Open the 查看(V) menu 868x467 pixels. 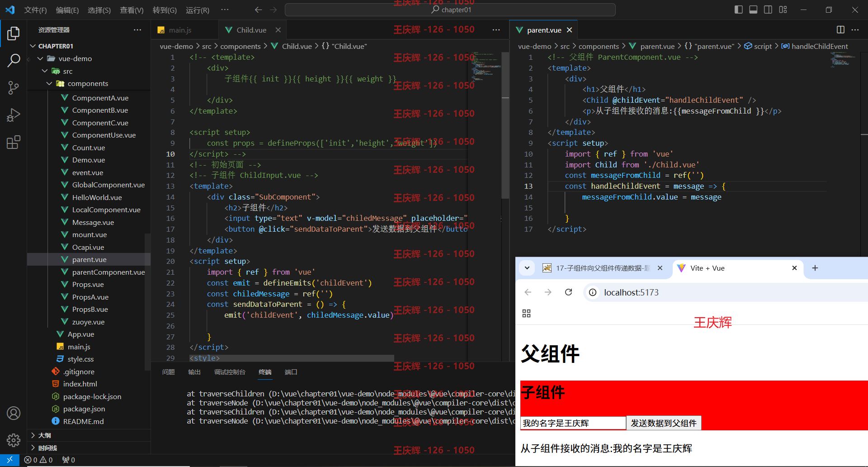click(132, 10)
